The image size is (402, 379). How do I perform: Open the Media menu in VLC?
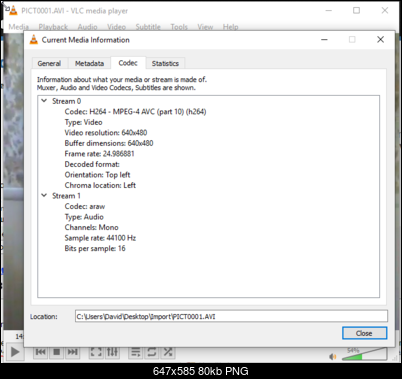(x=19, y=27)
